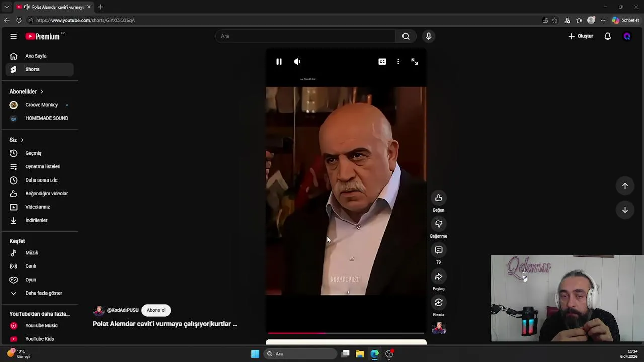Open YouTube notifications bell
The width and height of the screenshot is (644, 362).
608,36
